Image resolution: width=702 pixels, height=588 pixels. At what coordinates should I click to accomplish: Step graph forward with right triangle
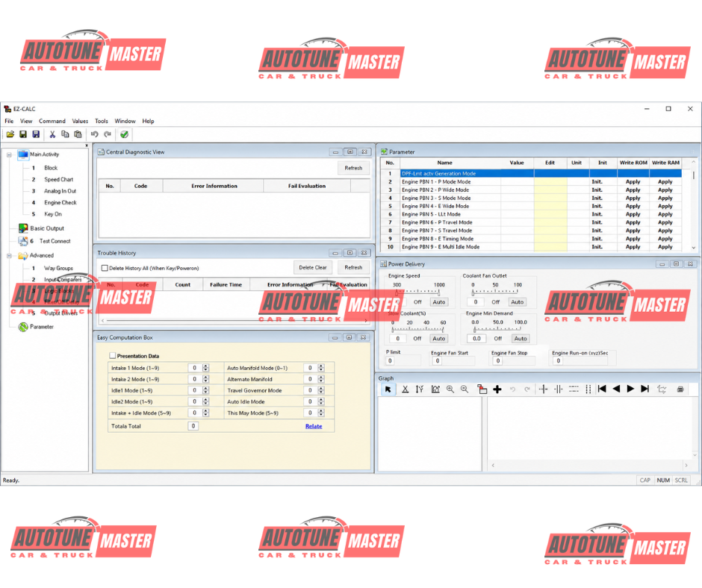(630, 389)
